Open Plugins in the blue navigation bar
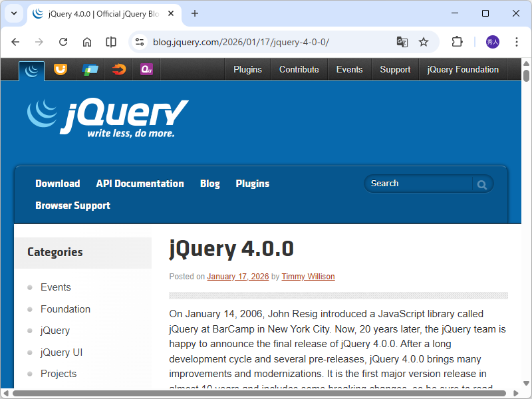532x399 pixels. 253,184
